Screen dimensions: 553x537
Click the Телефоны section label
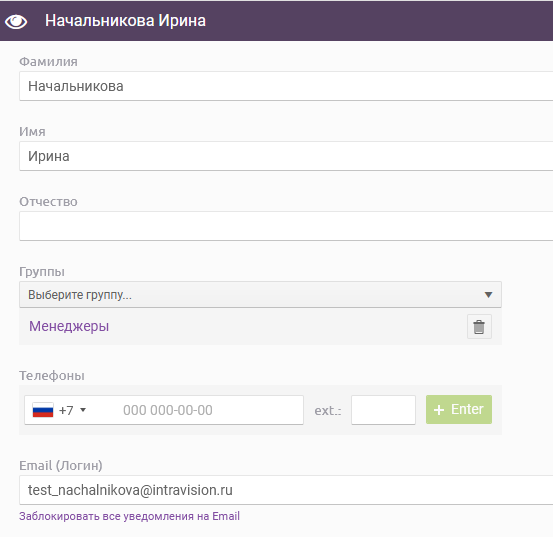[52, 376]
